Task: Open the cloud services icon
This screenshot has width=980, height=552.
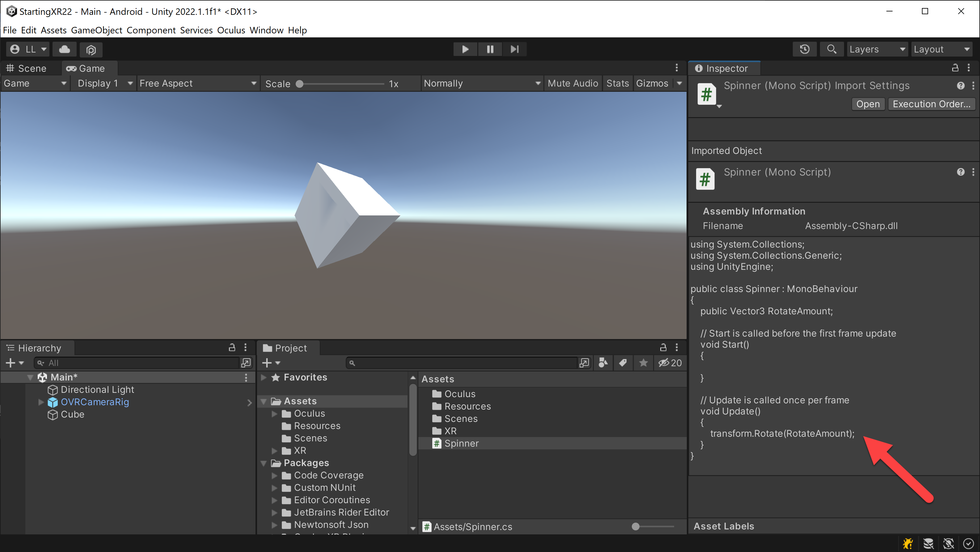Action: pos(65,49)
